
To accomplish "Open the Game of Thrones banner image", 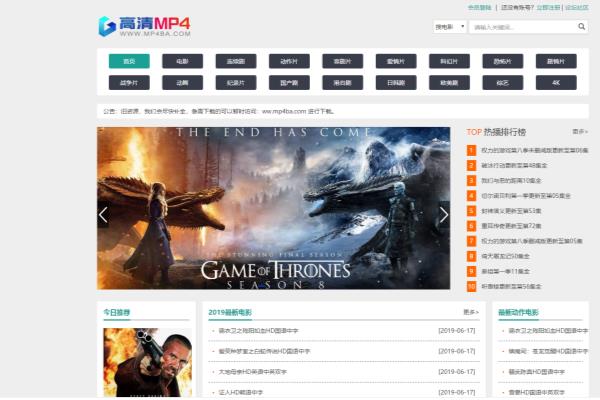I will tap(274, 208).
